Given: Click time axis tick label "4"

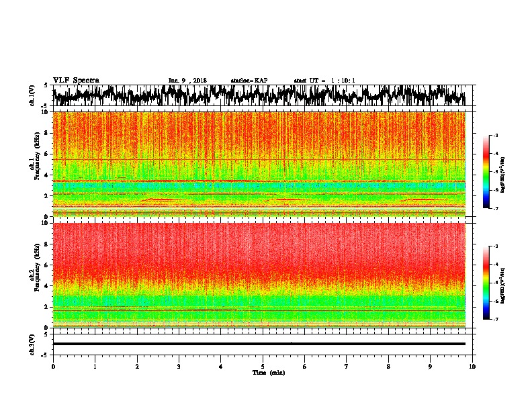Looking at the screenshot, I should pyautogui.click(x=221, y=367).
